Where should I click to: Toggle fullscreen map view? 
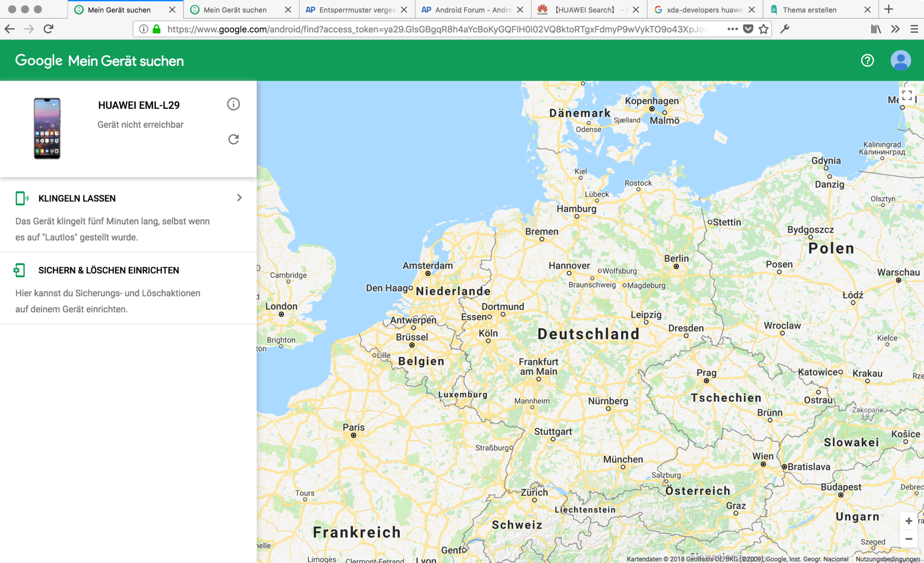click(907, 95)
